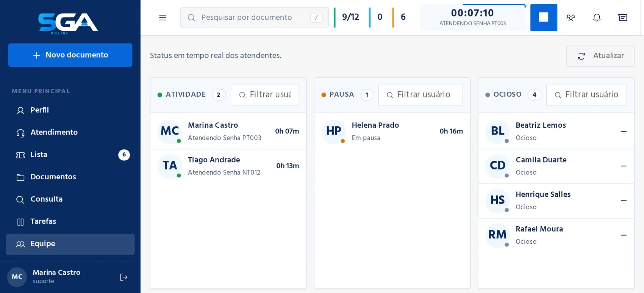Image resolution: width=644 pixels, height=293 pixels.
Task: Go to the Lista menu item
Action: [70, 155]
